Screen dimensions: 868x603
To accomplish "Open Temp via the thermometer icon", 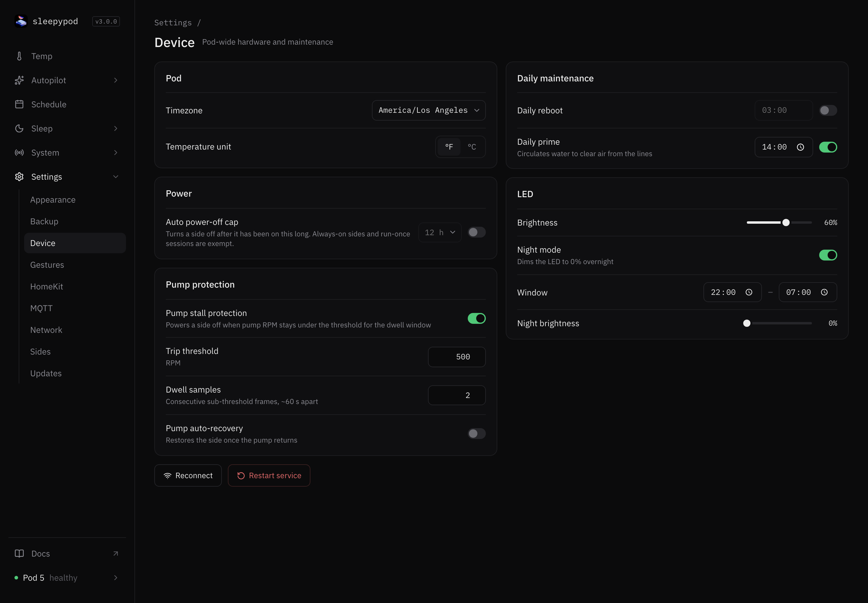I will [19, 56].
